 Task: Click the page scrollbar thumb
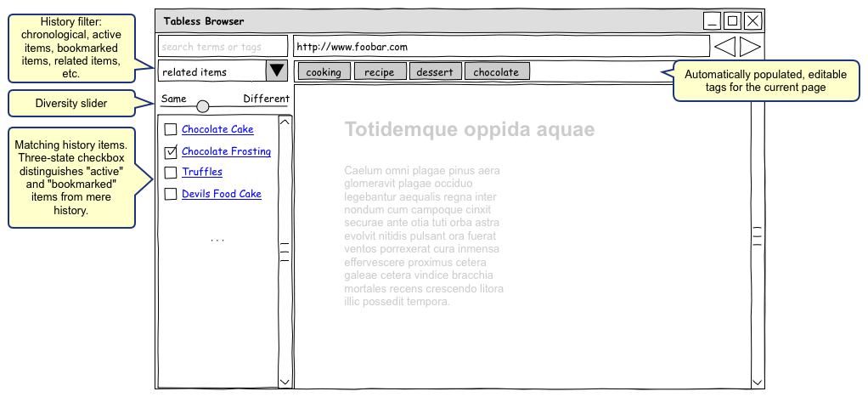coord(758,236)
